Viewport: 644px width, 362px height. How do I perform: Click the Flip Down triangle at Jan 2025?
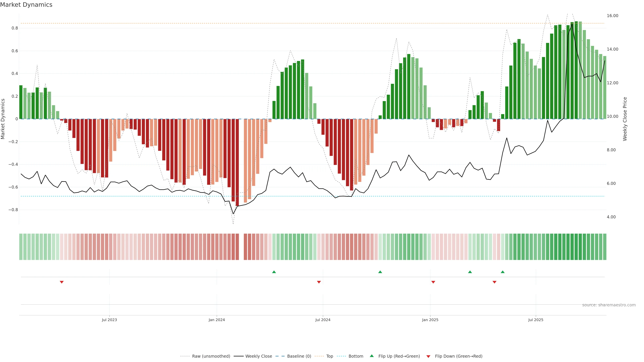(433, 282)
